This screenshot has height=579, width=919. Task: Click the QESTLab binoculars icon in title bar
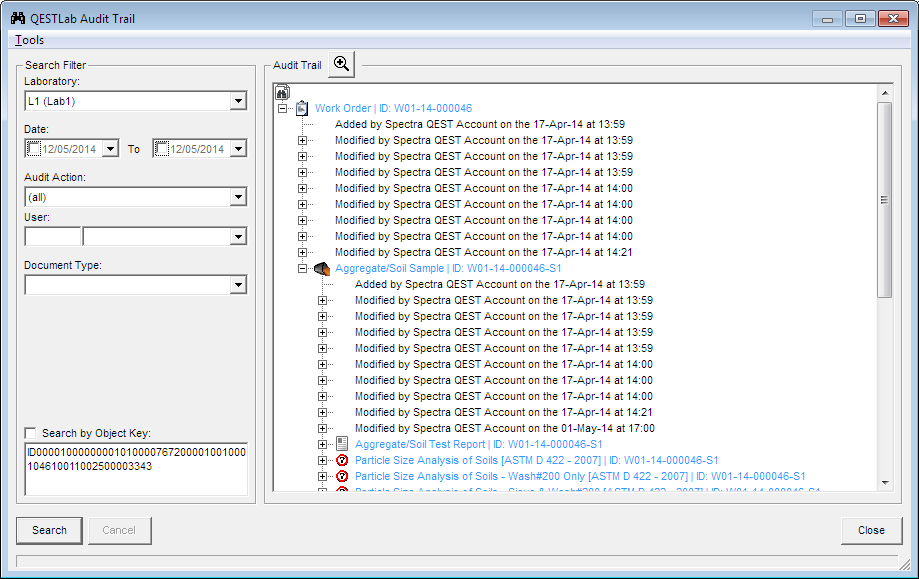pyautogui.click(x=17, y=18)
